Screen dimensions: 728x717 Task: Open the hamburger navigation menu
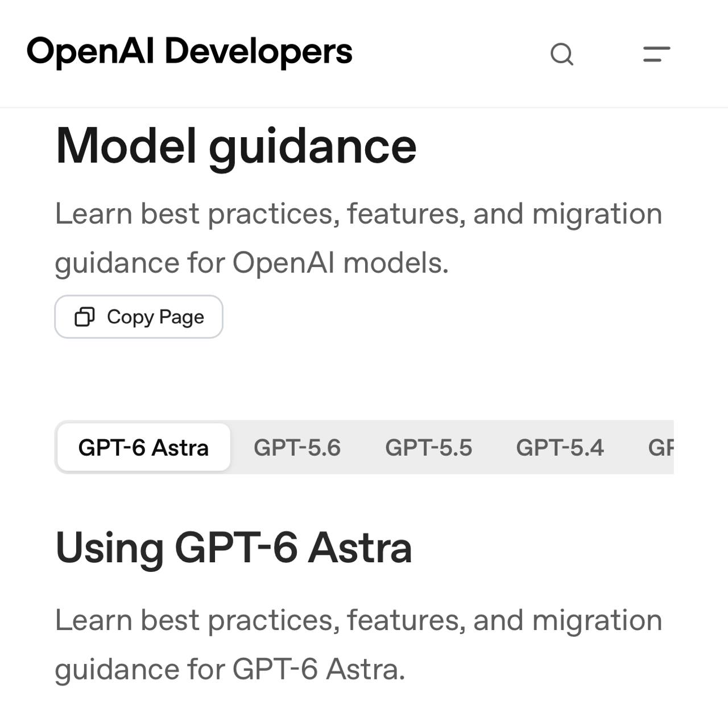coord(656,54)
